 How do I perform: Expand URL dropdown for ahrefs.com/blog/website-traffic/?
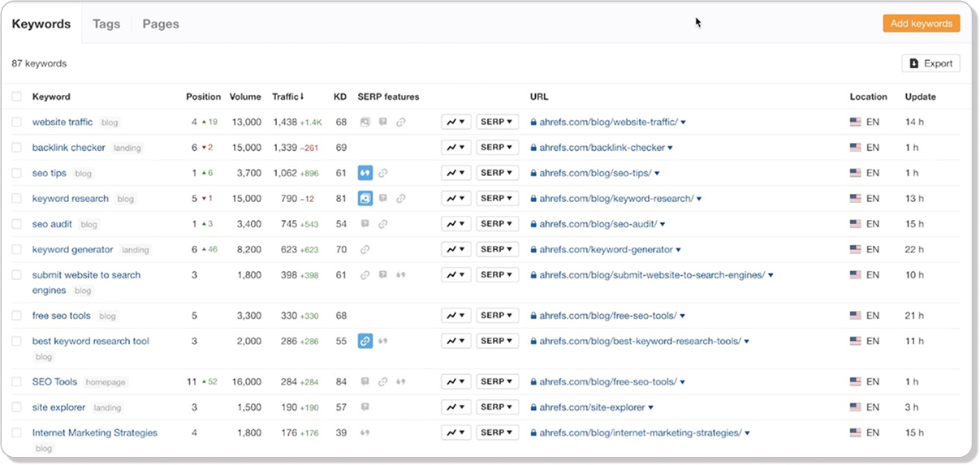click(683, 123)
